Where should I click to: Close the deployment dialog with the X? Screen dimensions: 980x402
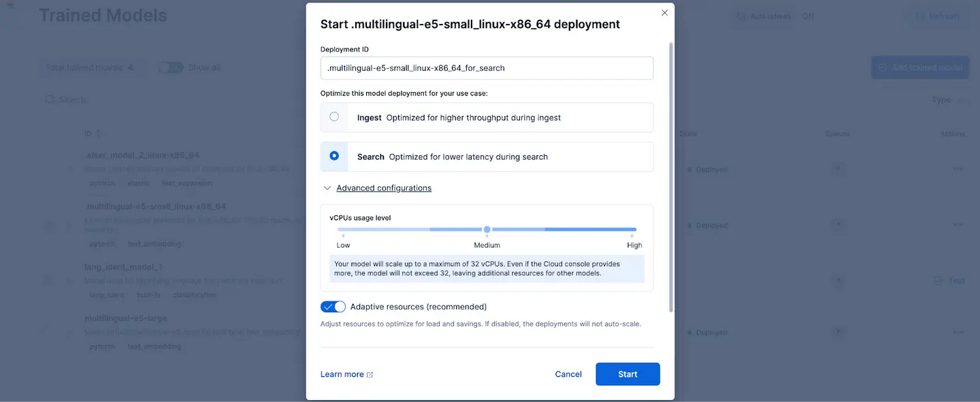665,13
